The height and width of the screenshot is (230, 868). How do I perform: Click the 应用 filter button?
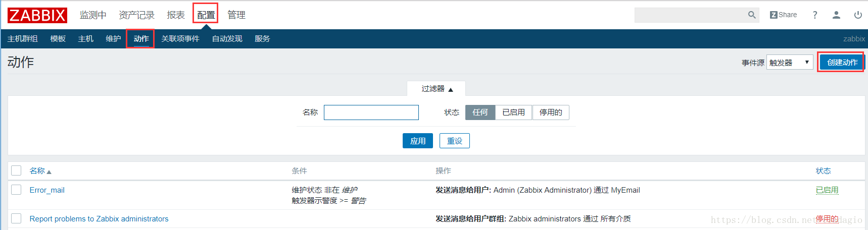(x=417, y=141)
